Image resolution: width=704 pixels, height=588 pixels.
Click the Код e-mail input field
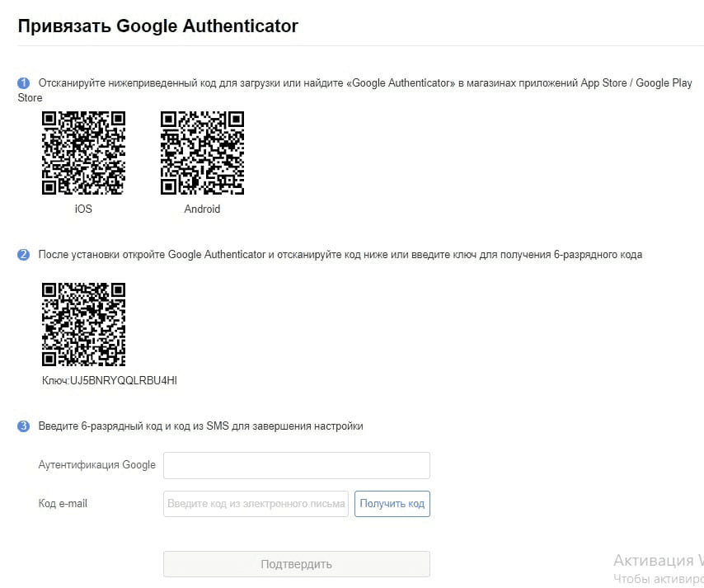(x=256, y=504)
